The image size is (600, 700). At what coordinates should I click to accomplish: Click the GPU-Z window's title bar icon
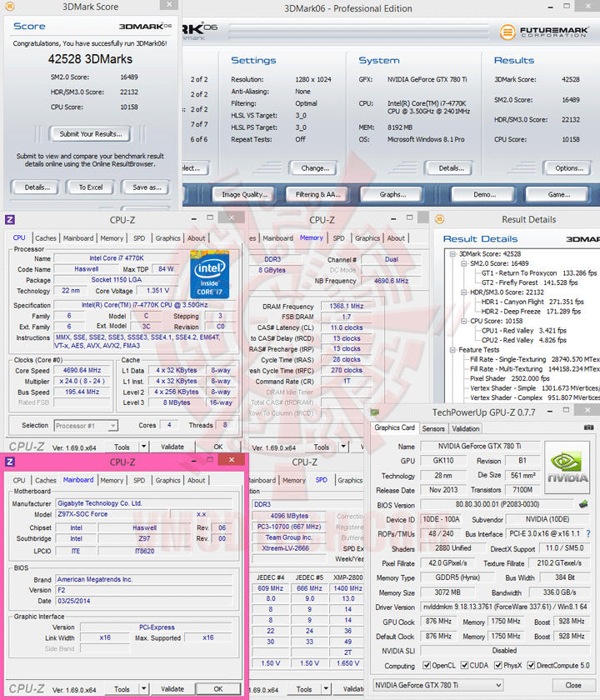pos(374,412)
